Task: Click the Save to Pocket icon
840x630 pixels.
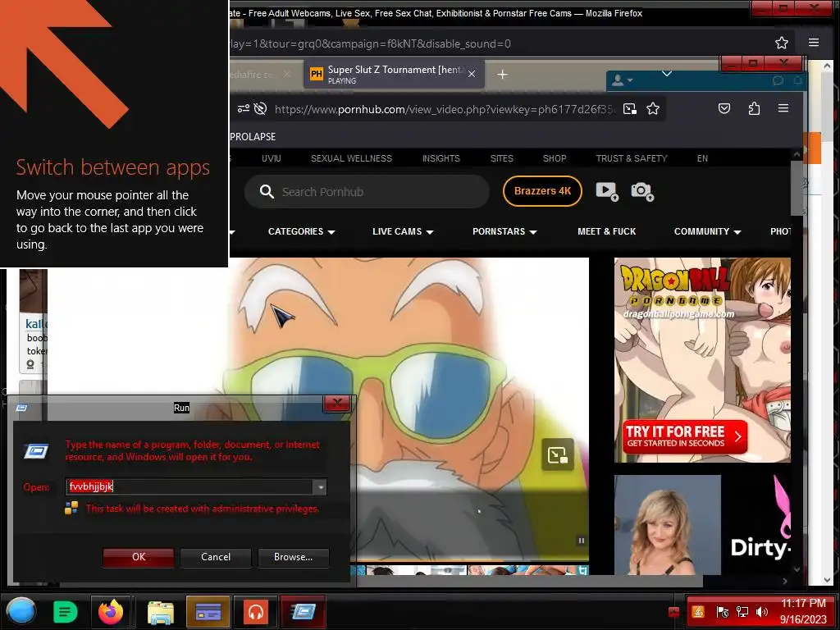Action: [724, 109]
